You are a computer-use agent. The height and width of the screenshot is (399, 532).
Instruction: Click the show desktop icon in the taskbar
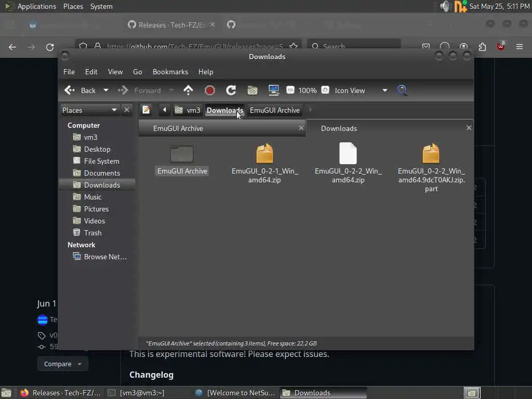[6, 393]
